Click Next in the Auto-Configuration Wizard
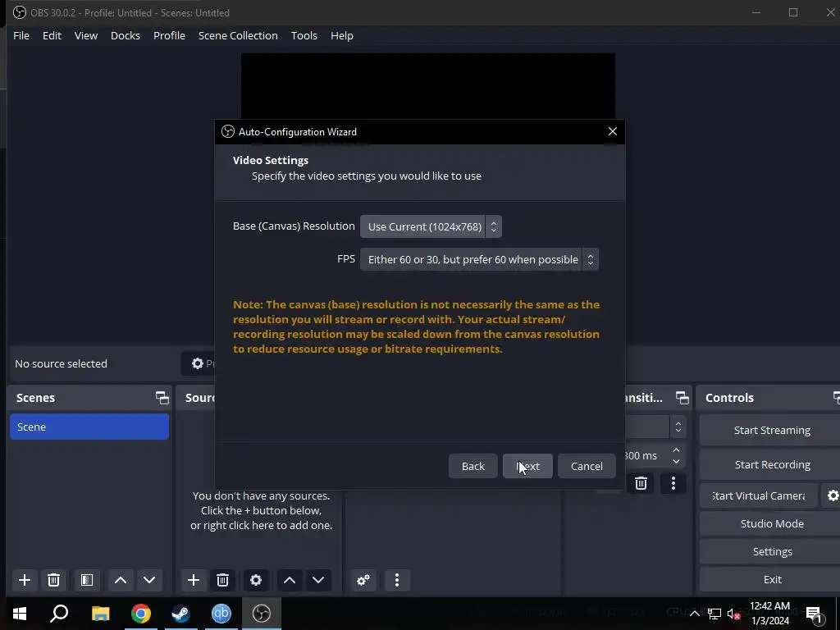Screen dimensions: 840x630 point(527,466)
